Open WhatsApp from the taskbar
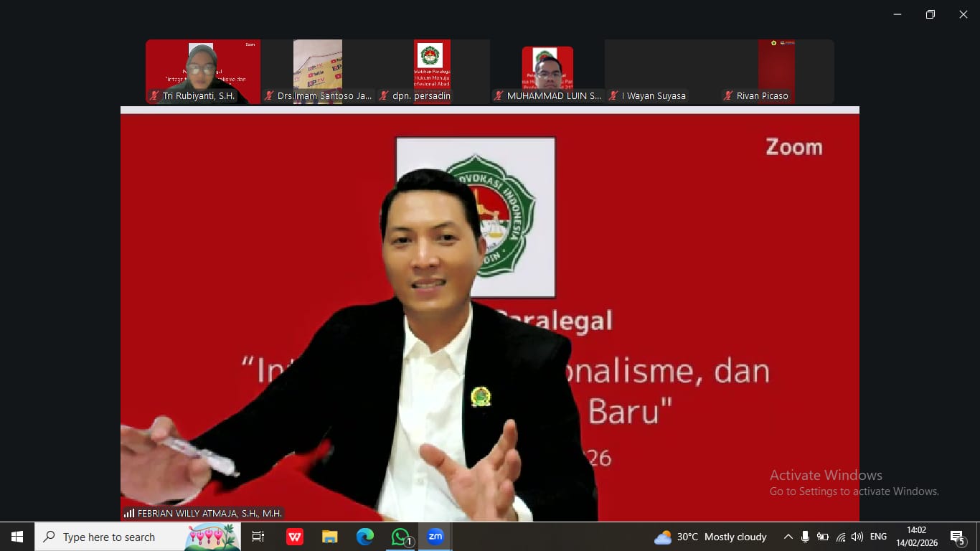 tap(400, 537)
